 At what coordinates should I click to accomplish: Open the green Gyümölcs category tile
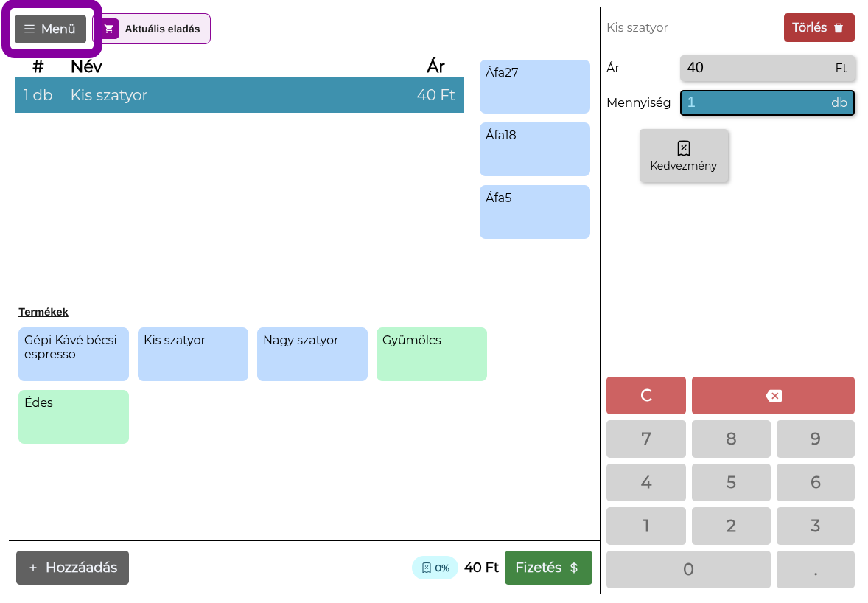[432, 354]
